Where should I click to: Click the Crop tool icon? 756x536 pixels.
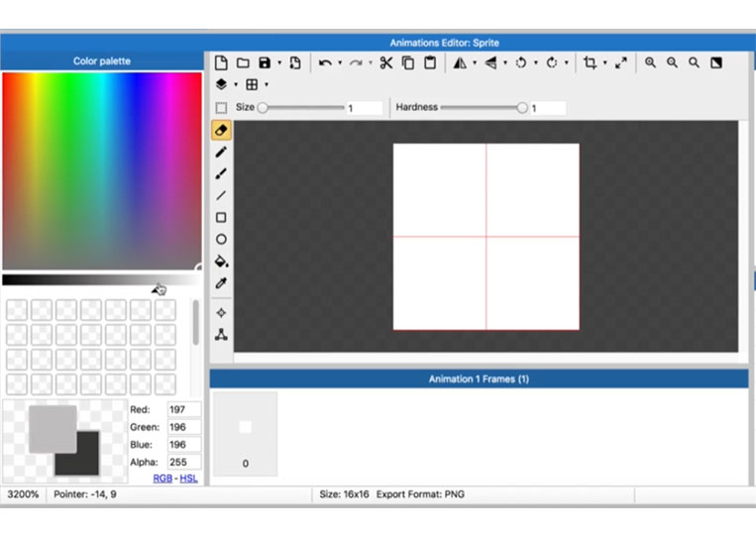tap(591, 62)
